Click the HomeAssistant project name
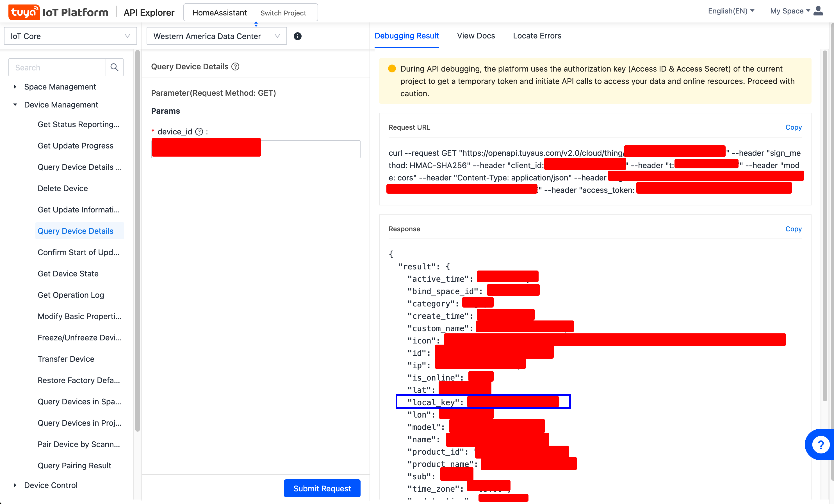 point(220,13)
